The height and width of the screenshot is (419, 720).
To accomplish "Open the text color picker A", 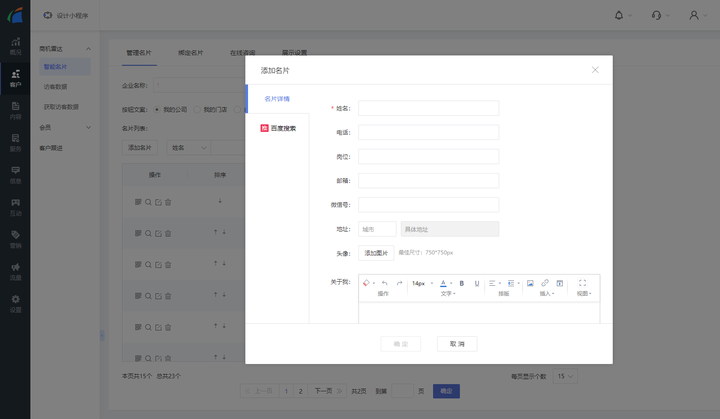I will [443, 283].
